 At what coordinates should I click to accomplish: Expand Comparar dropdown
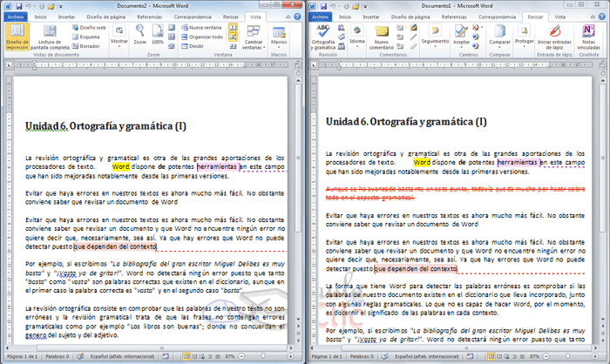(x=499, y=37)
